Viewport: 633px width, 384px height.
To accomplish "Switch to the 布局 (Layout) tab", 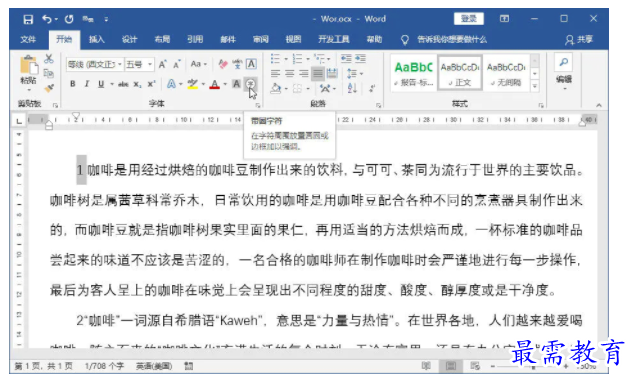I will (x=162, y=40).
